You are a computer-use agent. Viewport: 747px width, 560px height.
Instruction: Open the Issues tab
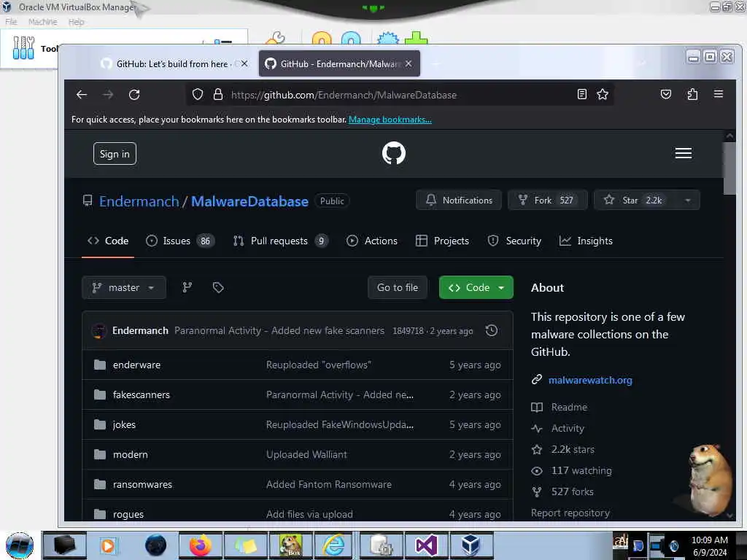pos(180,241)
